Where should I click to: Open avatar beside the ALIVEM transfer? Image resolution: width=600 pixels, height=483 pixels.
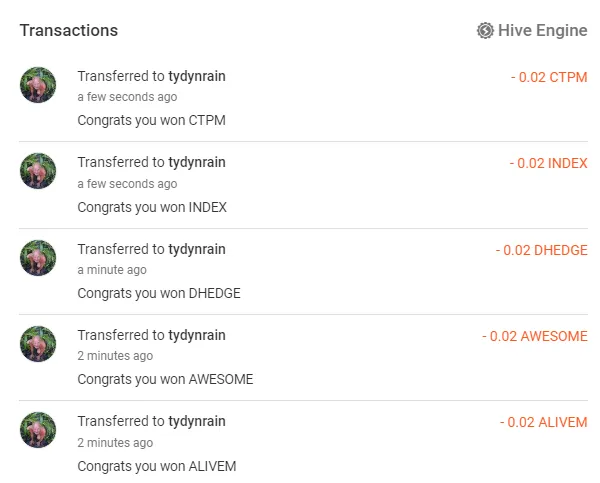(38, 430)
